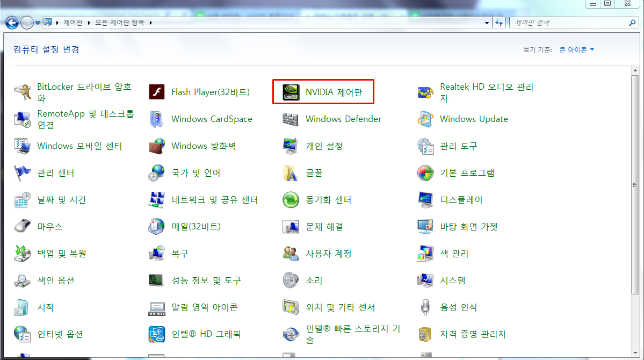Open the 인터넷 옵션 globe icon
This screenshot has height=360, width=644.
pos(23,334)
